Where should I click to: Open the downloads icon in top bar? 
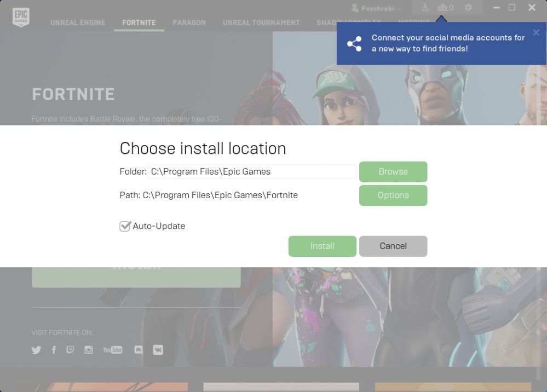[425, 7]
